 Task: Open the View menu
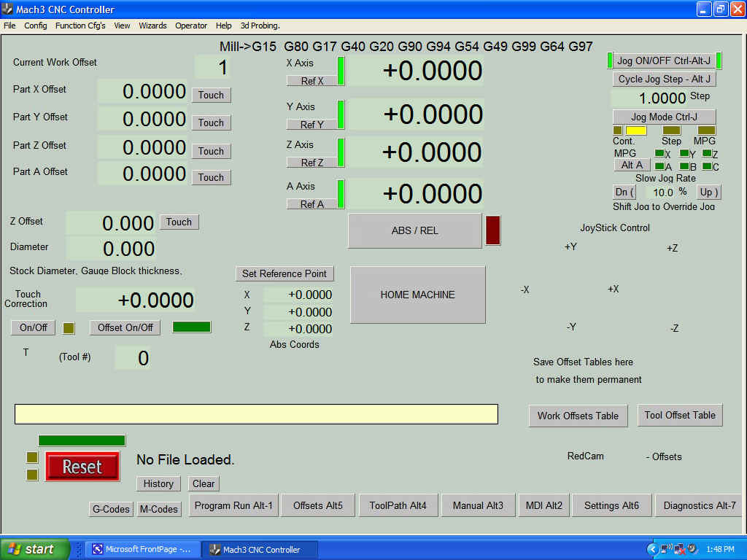(122, 26)
